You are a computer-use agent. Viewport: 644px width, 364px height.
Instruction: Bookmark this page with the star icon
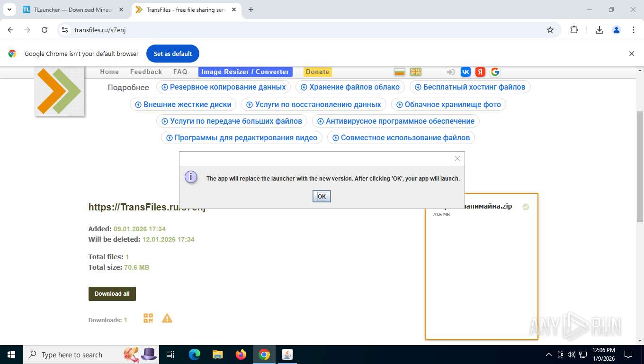[x=550, y=30]
